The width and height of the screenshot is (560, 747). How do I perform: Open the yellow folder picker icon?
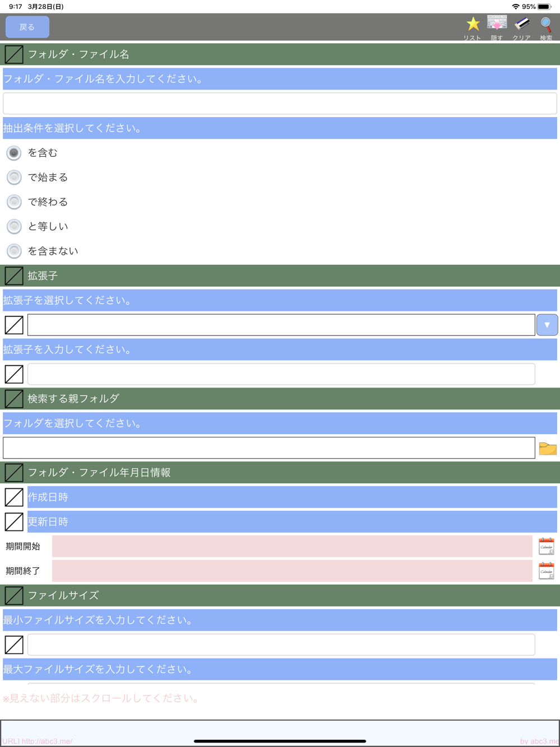547,448
